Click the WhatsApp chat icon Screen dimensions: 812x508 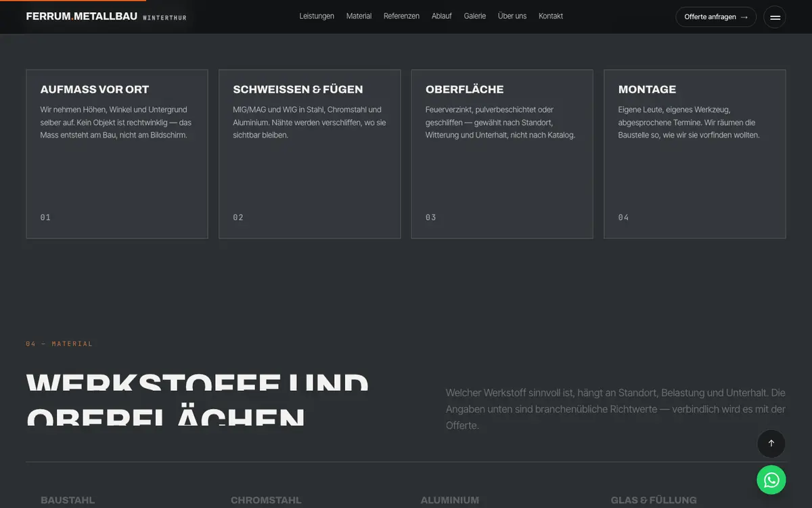pos(771,480)
